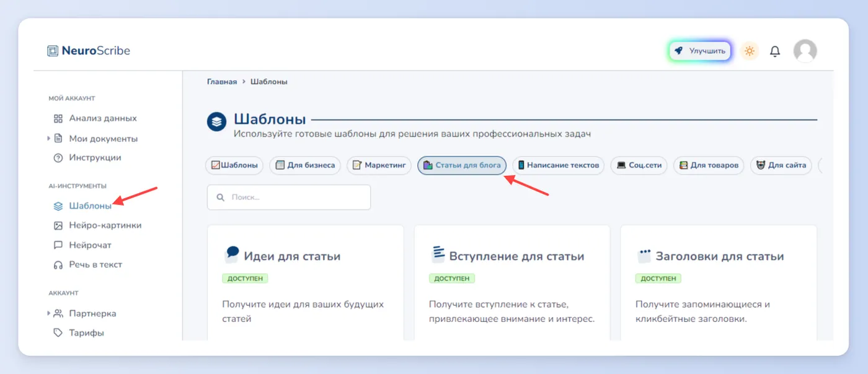Screen dimensions: 868x374
Task: Click the NeuroScribe brand name text
Action: tap(96, 51)
